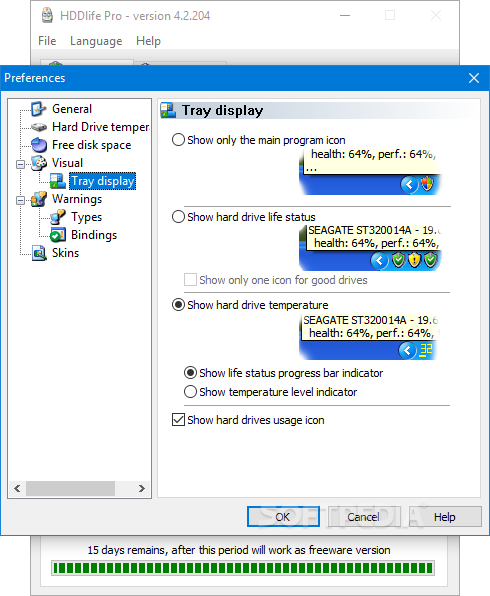Screen dimensions: 490x596
Task: Select General in the preferences tree
Action: pyautogui.click(x=72, y=109)
